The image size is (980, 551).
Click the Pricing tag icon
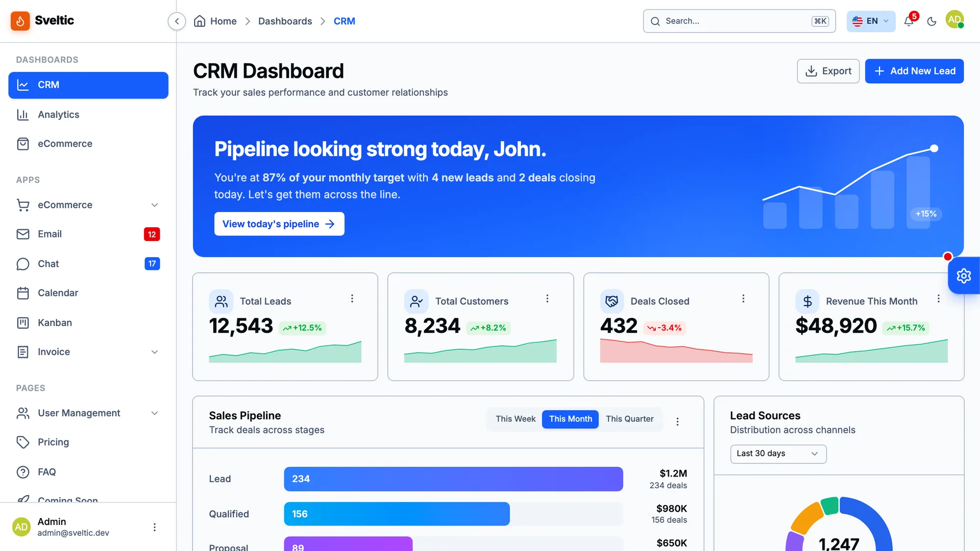coord(23,442)
